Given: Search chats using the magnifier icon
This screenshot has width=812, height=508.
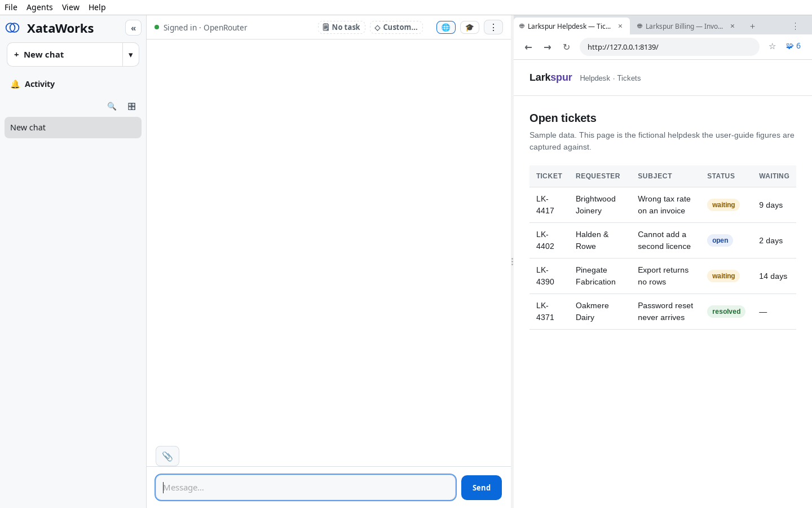Looking at the screenshot, I should click(112, 106).
